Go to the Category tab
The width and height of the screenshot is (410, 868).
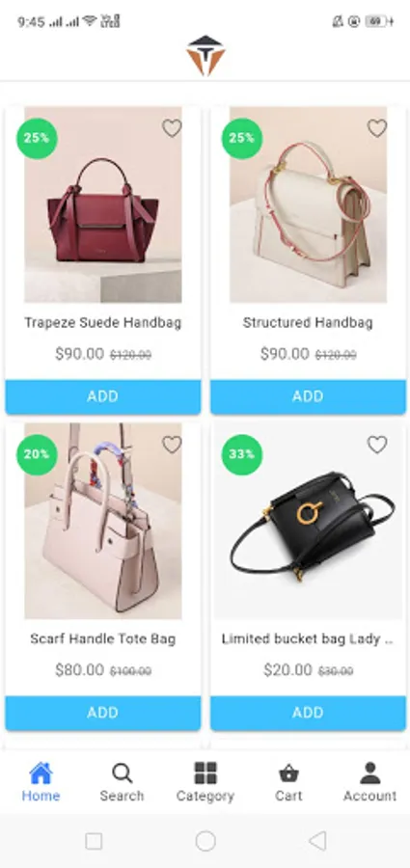tap(205, 782)
